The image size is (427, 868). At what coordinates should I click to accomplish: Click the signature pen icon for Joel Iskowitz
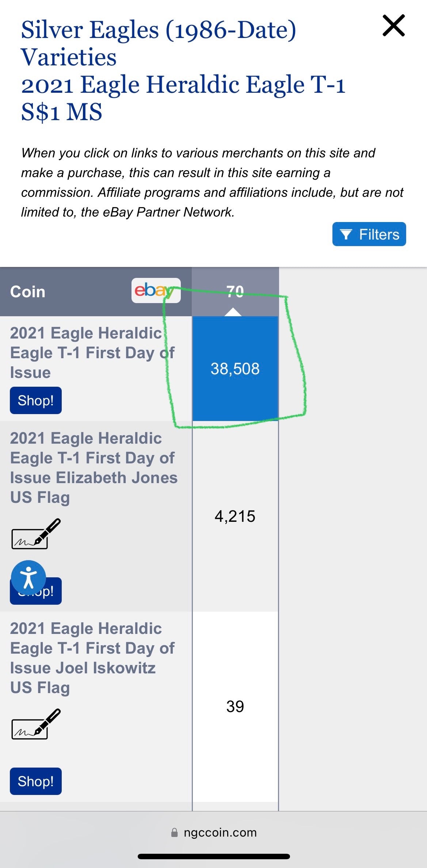point(36,724)
